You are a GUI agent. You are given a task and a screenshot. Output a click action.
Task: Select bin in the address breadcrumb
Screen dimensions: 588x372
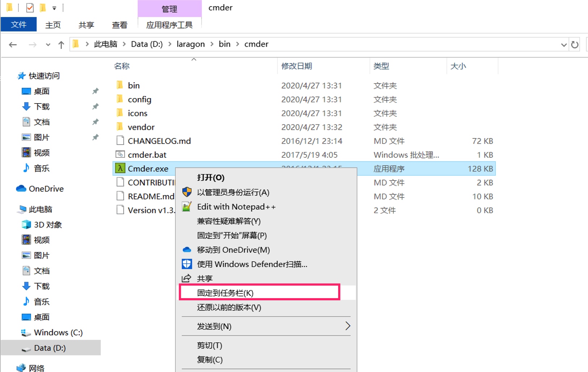pos(225,44)
